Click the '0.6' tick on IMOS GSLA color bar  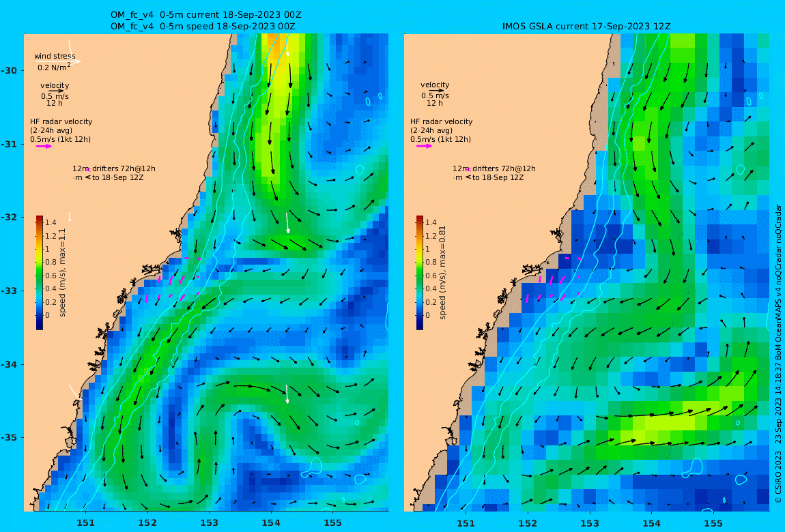[431, 276]
